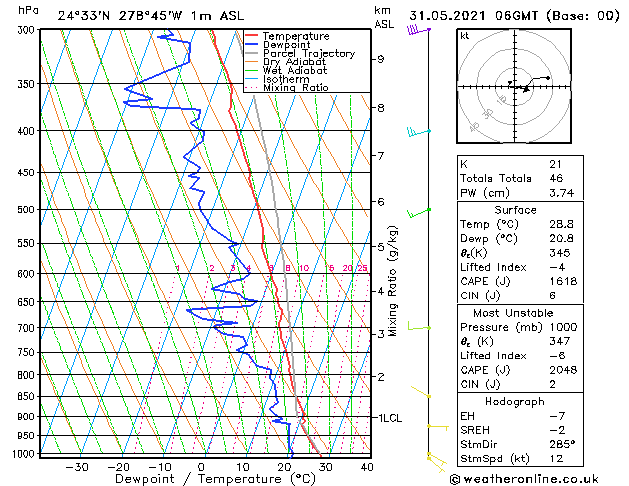Image resolution: width=629 pixels, height=486 pixels.
Task: Click the 9 km altitude tick label
Action: (x=380, y=59)
